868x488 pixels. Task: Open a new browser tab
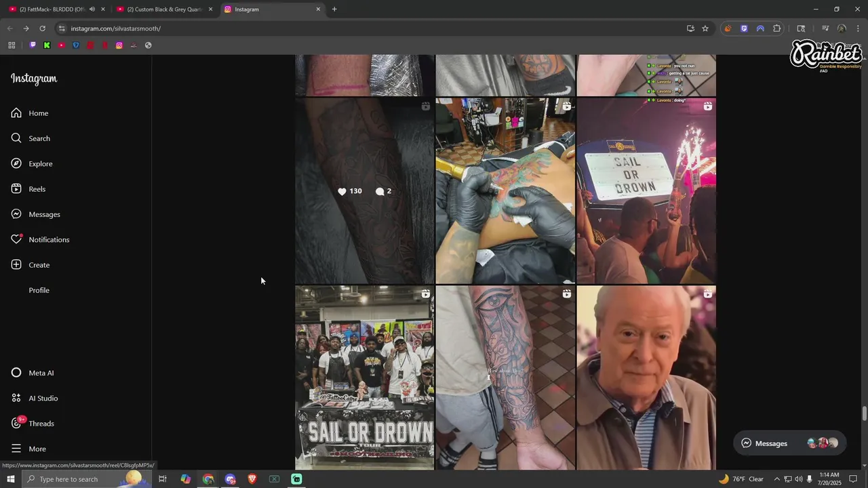[334, 9]
